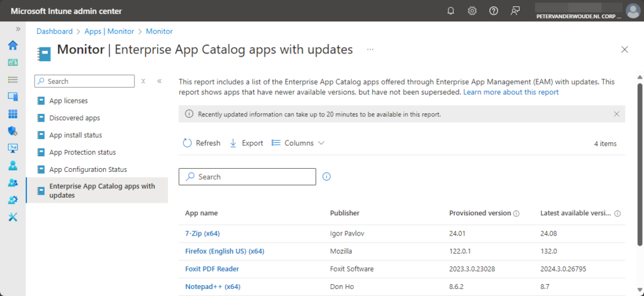Expand the left navigation with double chevron
Viewport: 644px width, 296px height.
(x=18, y=29)
